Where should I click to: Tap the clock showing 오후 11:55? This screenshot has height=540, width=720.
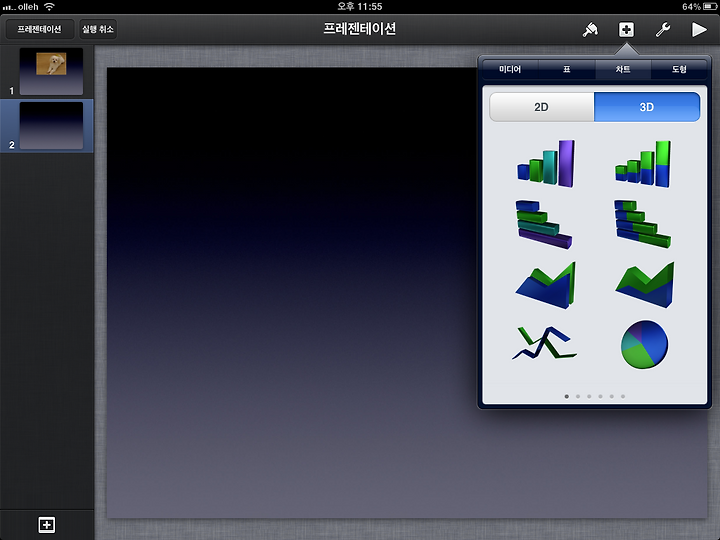click(x=360, y=6)
